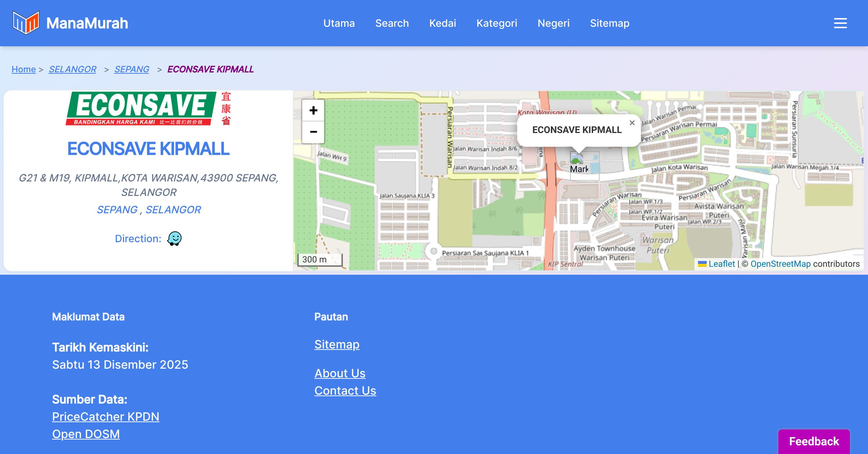Open the hamburger menu
Screen dimensions: 868x454
click(840, 23)
